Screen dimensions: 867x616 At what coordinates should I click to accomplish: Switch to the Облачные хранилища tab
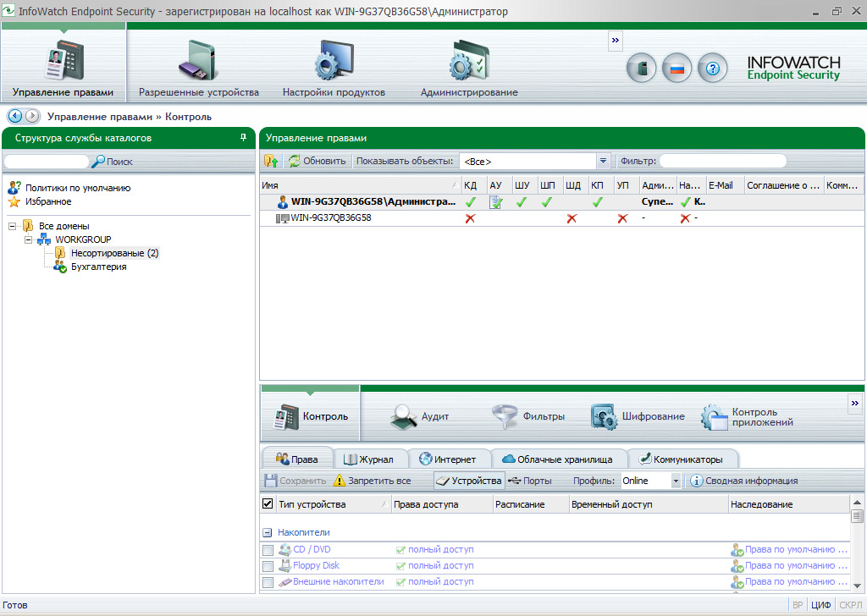(557, 459)
